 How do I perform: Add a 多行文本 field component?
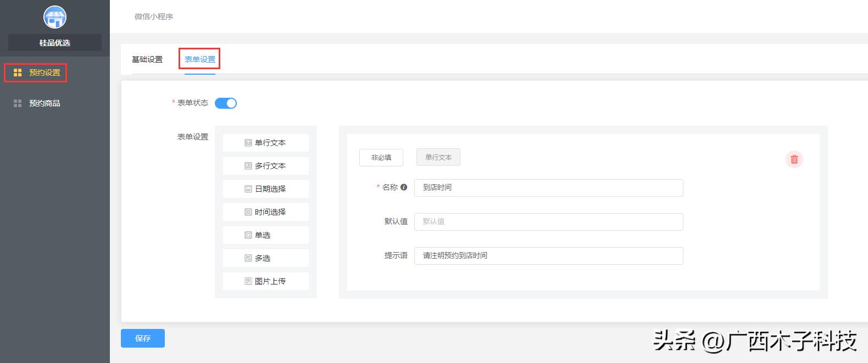[266, 166]
